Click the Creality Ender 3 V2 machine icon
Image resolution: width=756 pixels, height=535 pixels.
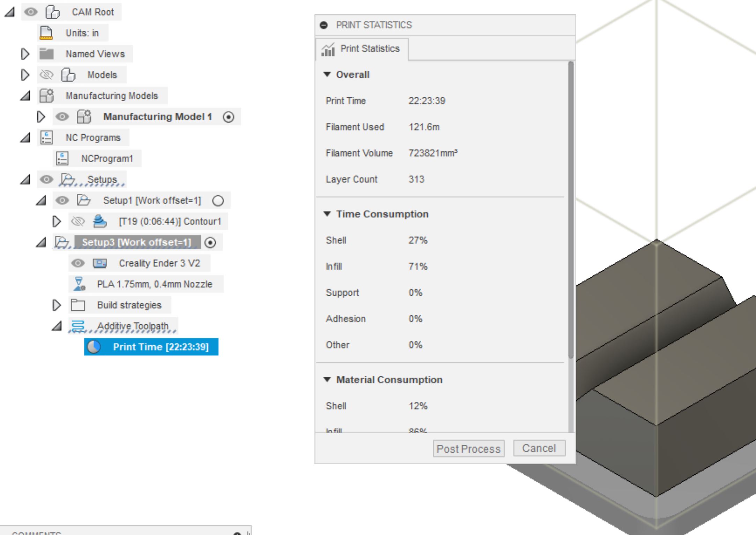[100, 263]
